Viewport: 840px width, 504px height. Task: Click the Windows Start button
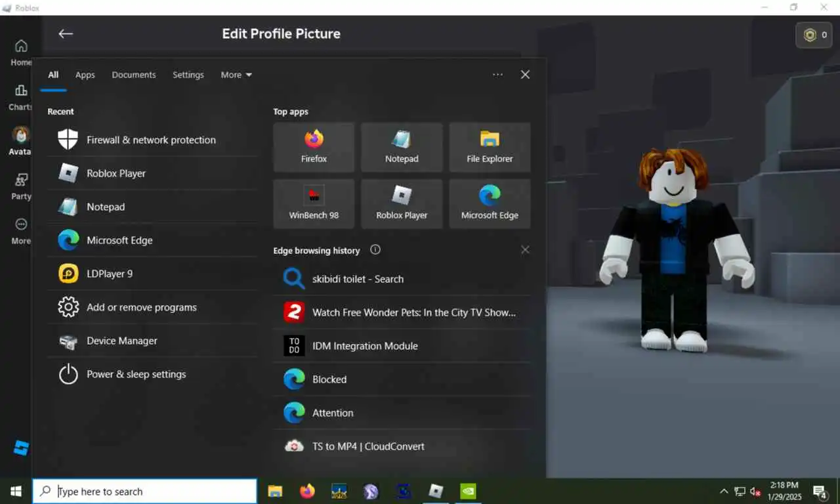(16, 491)
